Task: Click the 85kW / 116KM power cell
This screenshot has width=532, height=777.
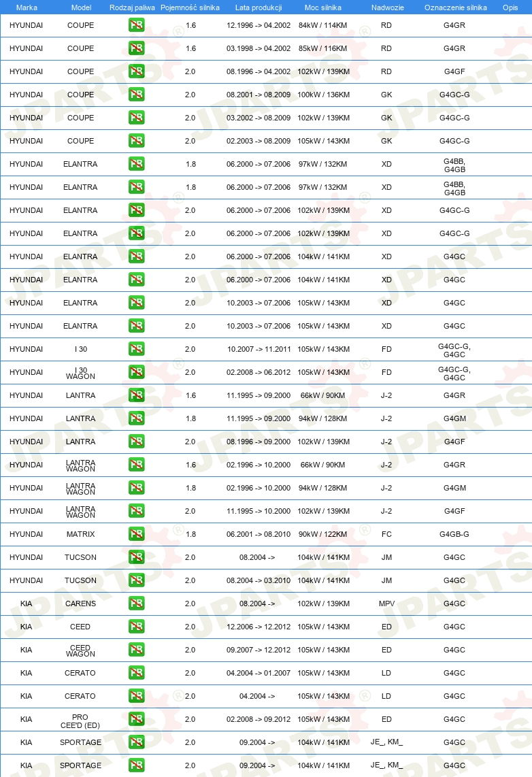Action: (323, 48)
